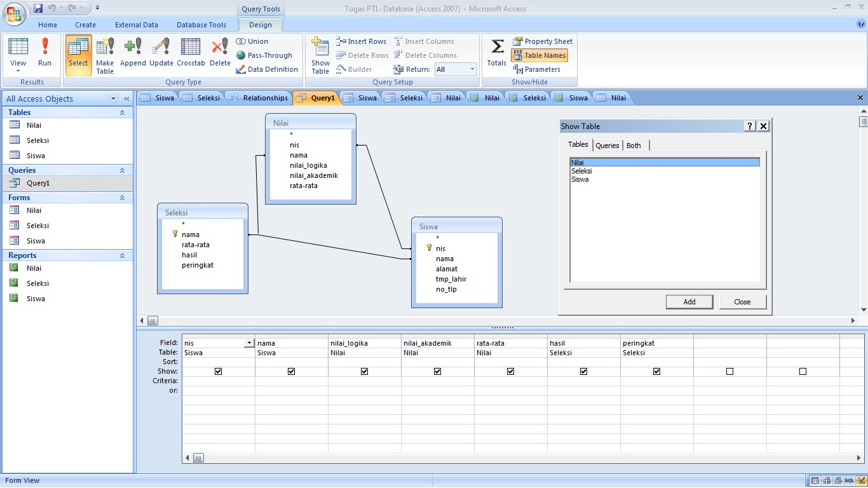The image size is (868, 488).
Task: Collapse the Forms group
Action: 122,198
